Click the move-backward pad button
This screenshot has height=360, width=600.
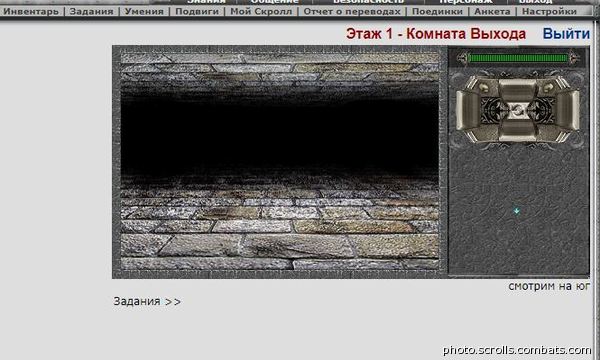click(x=517, y=130)
